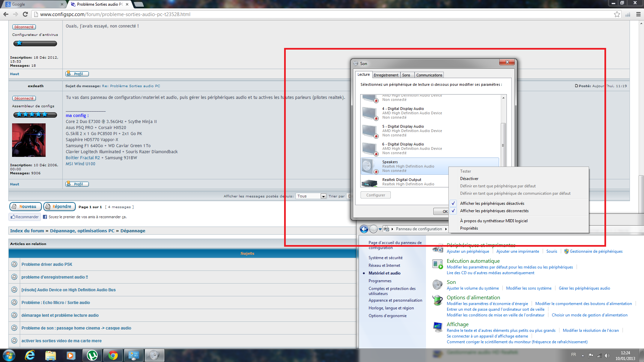Select Désactiver in the context menu
The image size is (644, 362).
coord(469,179)
